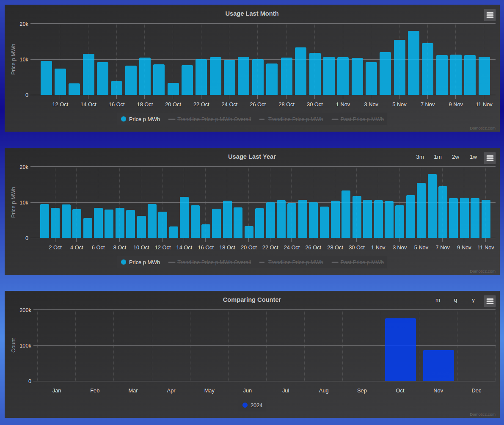Click the 28 Oct axis label in Last Month chart

(x=286, y=105)
